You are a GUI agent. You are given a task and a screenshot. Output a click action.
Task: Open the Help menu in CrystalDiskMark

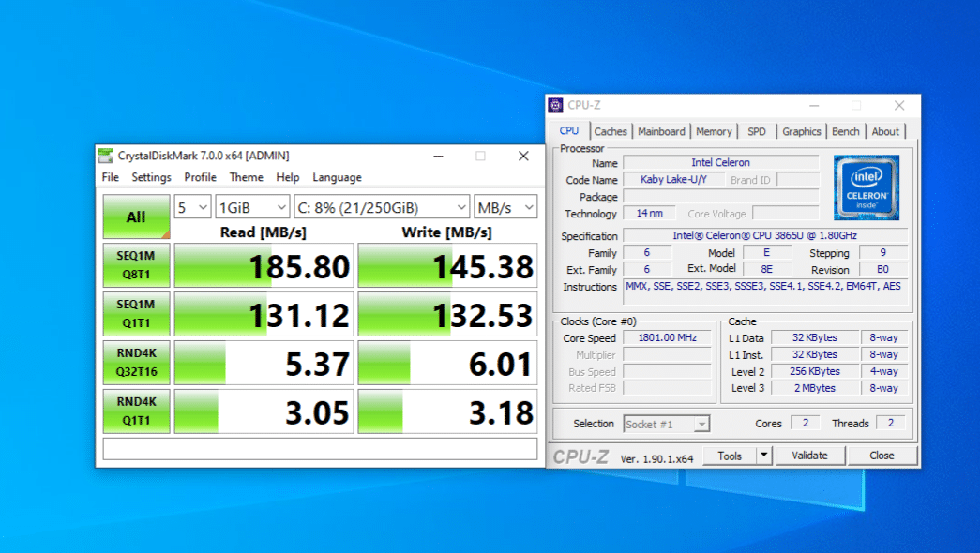coord(288,177)
